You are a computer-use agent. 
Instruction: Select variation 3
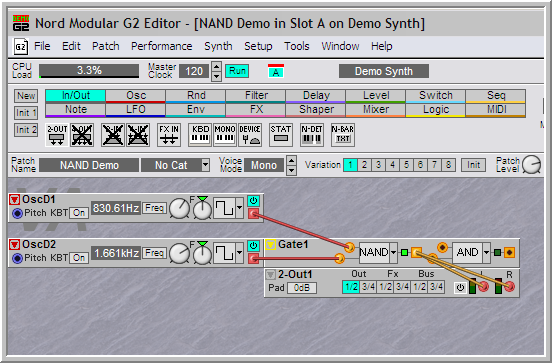[378, 165]
